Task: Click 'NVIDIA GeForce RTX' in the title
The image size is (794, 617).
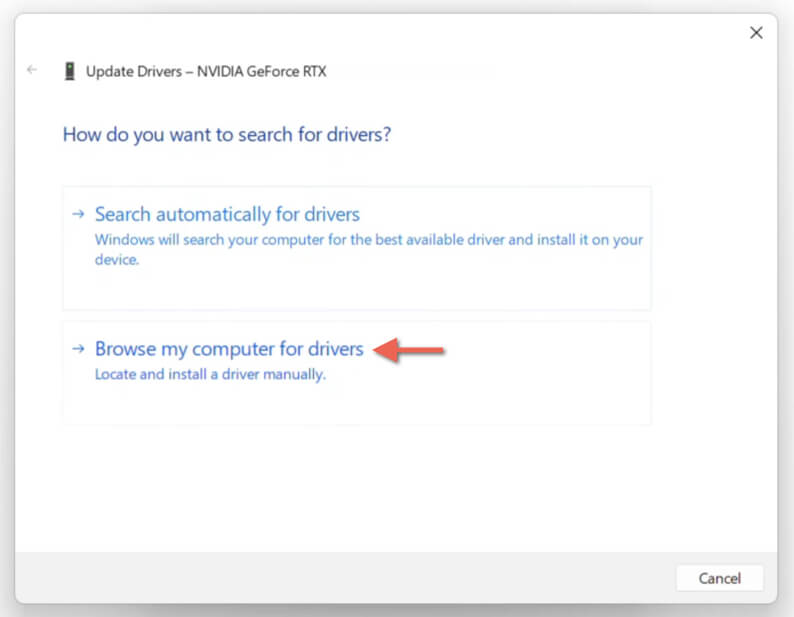Action: click(262, 71)
